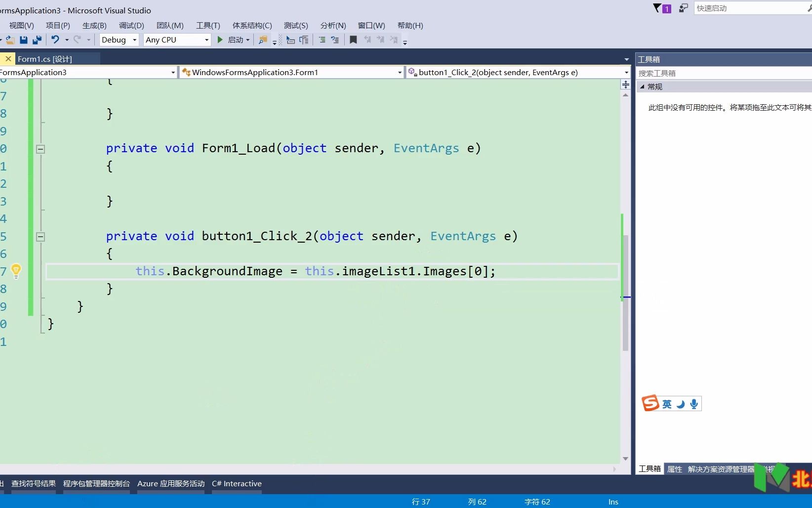Select the 工具箱 tab at the bottom
This screenshot has width=812, height=508.
650,469
